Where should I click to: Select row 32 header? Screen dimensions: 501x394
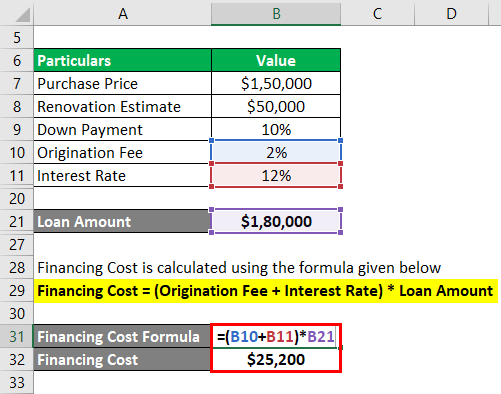[x=17, y=360]
